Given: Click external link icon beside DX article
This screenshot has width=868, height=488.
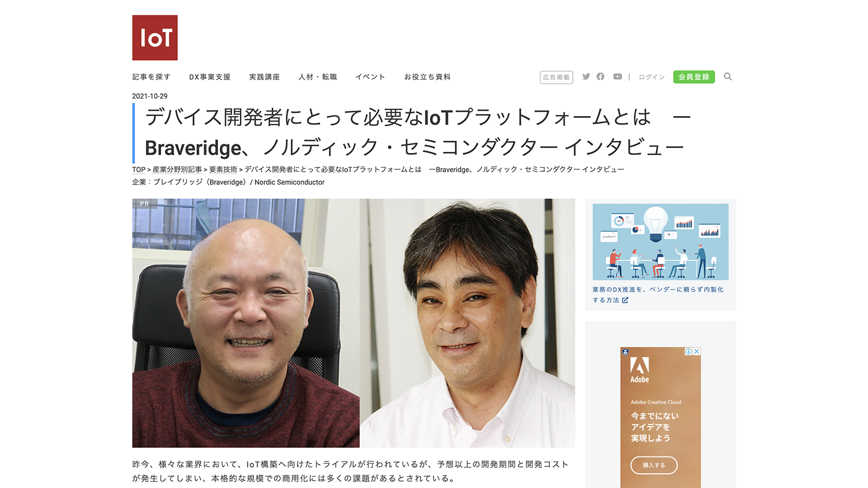Looking at the screenshot, I should pos(625,300).
